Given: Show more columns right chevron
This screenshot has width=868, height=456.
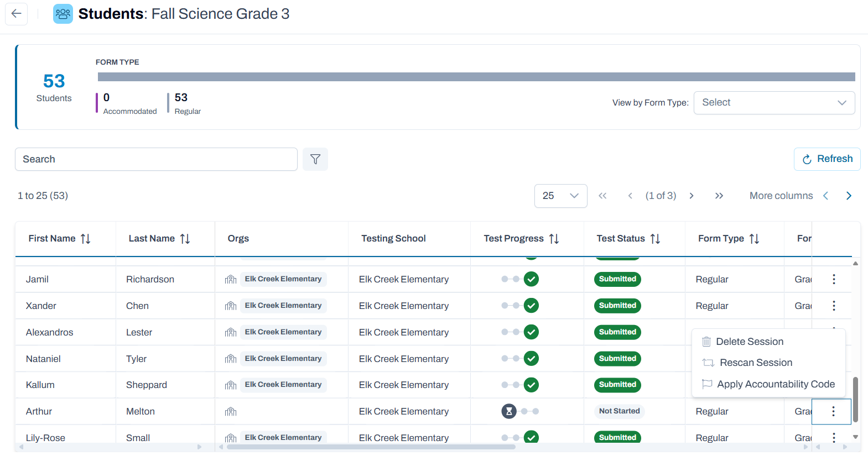Looking at the screenshot, I should pos(849,196).
